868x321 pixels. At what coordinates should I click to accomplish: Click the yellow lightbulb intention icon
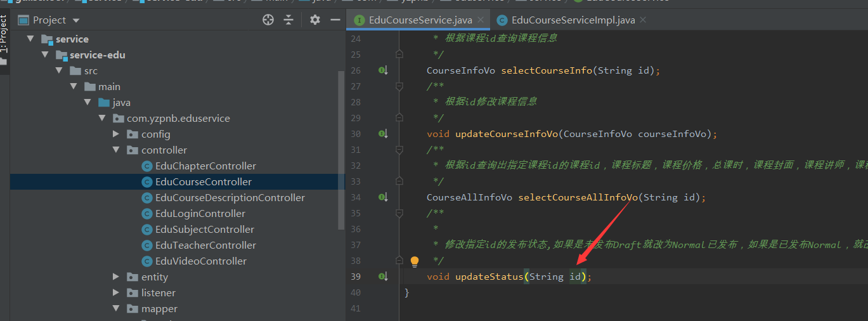pyautogui.click(x=415, y=261)
